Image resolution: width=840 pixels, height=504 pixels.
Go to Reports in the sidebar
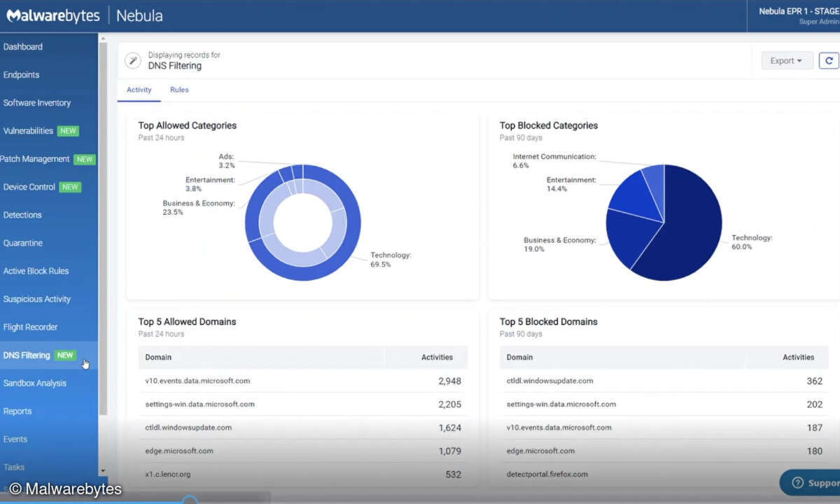pos(18,411)
